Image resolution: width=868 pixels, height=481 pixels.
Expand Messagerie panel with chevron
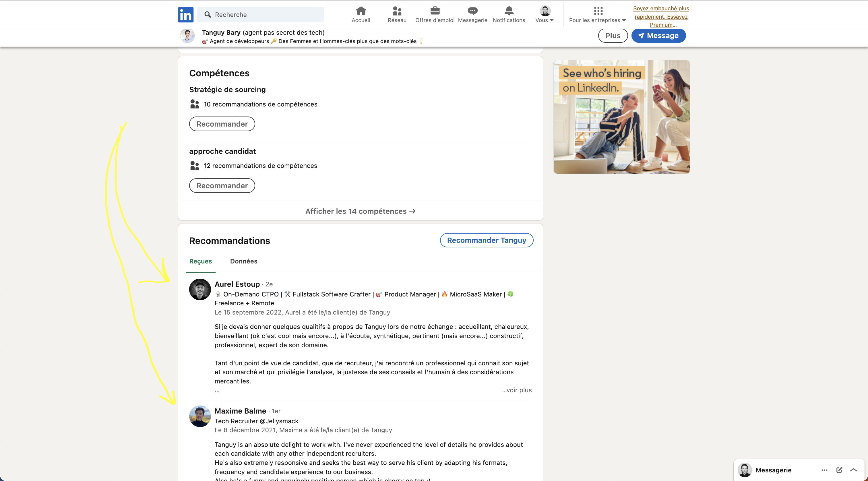pos(854,470)
